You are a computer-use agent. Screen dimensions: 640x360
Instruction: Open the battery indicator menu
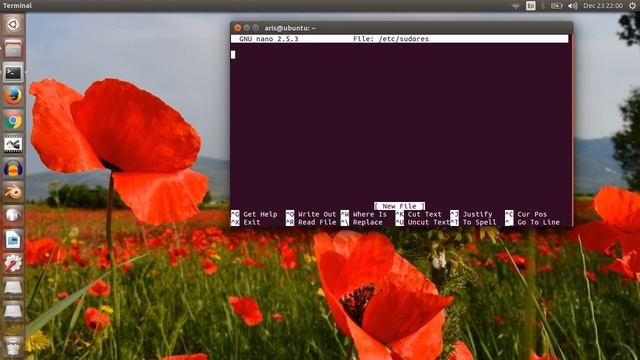click(x=556, y=6)
